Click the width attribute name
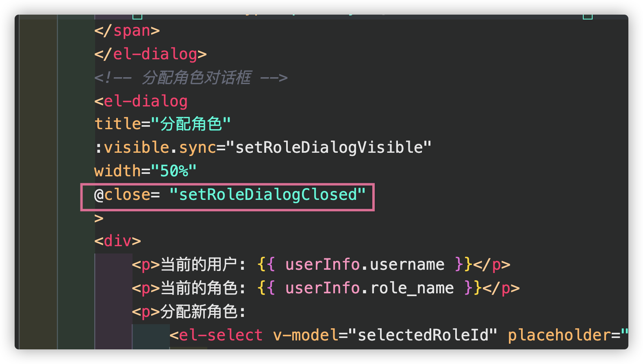The width and height of the screenshot is (643, 364). pos(117,171)
